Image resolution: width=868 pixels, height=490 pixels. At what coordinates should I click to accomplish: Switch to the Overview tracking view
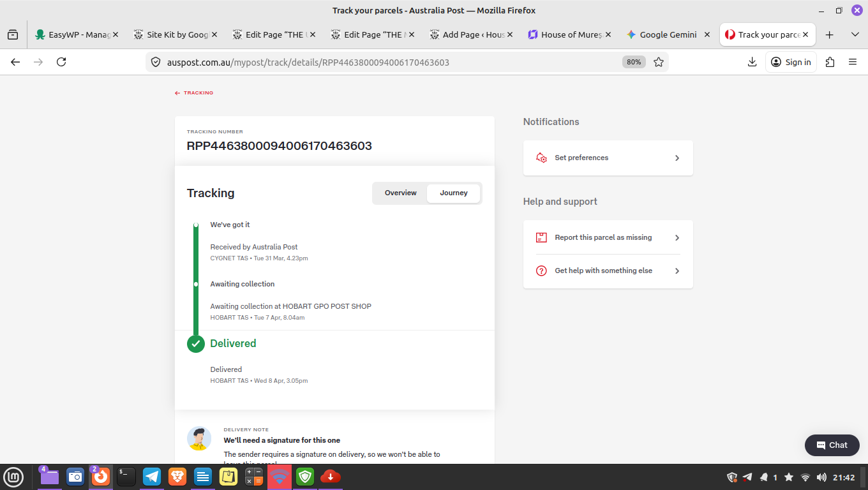point(400,193)
